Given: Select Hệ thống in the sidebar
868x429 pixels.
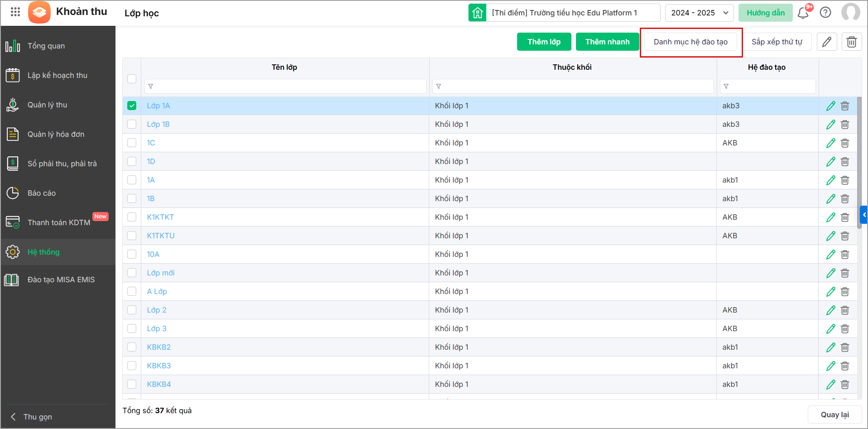Looking at the screenshot, I should click(58, 252).
